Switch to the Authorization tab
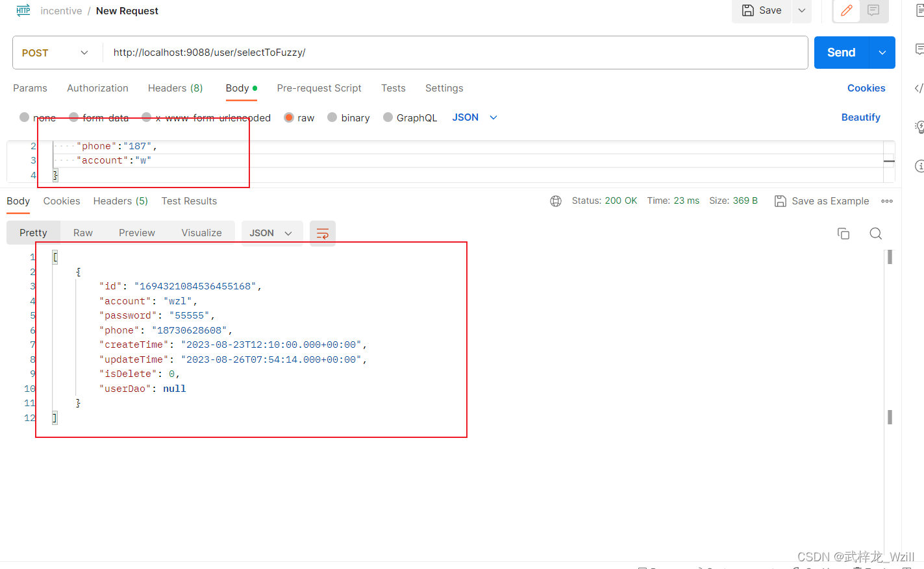Viewport: 924px width, 569px height. (97, 88)
